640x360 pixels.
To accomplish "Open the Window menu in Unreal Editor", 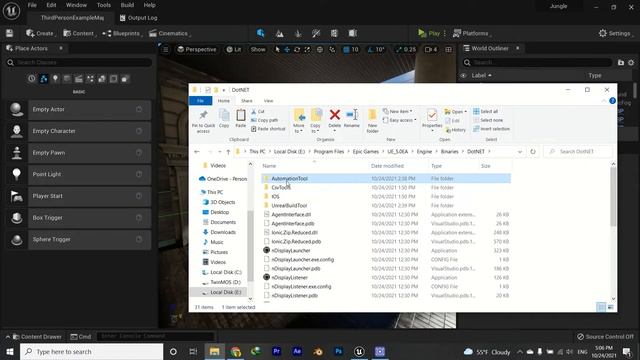I will (76, 5).
